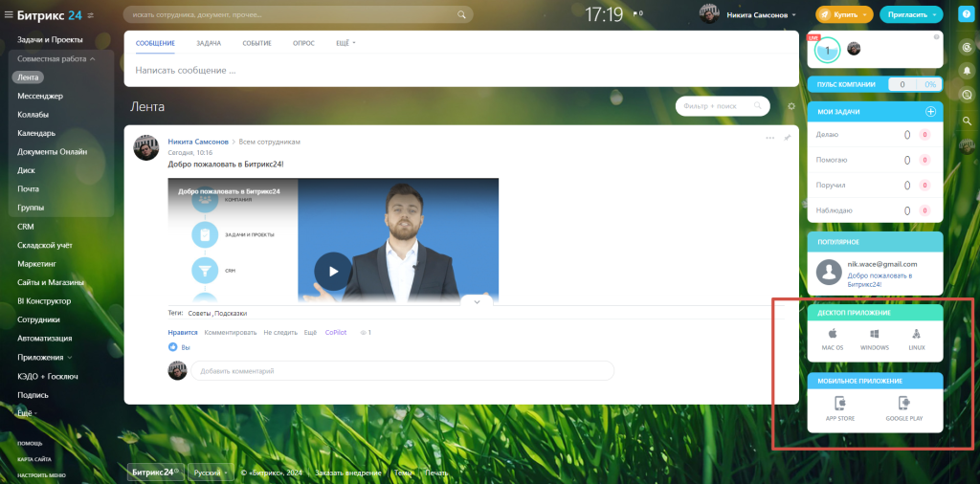Switch to the Задача tab

209,43
